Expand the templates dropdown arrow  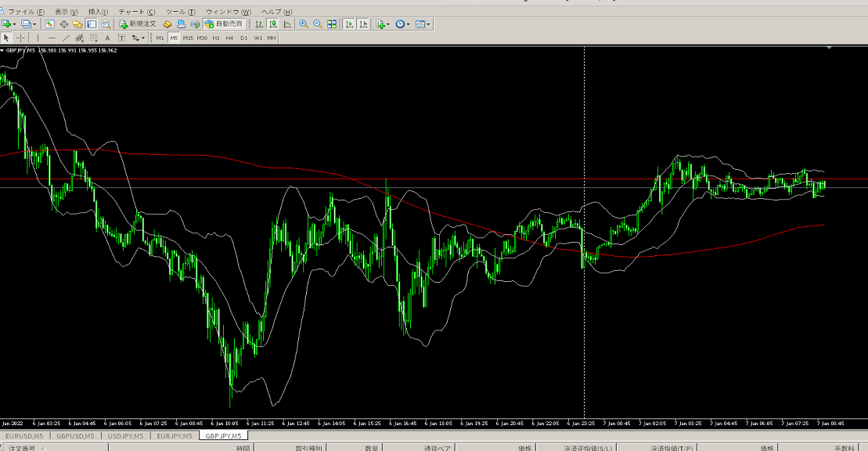tap(428, 24)
